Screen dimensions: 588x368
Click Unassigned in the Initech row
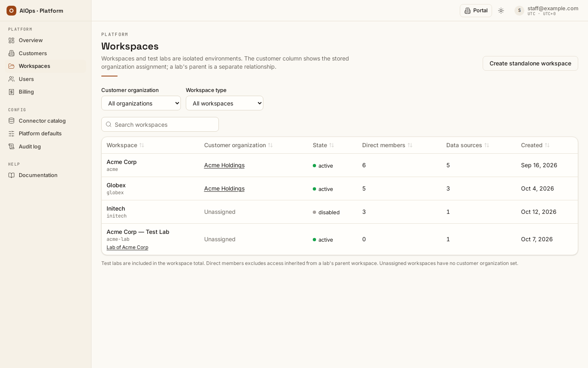[220, 212]
